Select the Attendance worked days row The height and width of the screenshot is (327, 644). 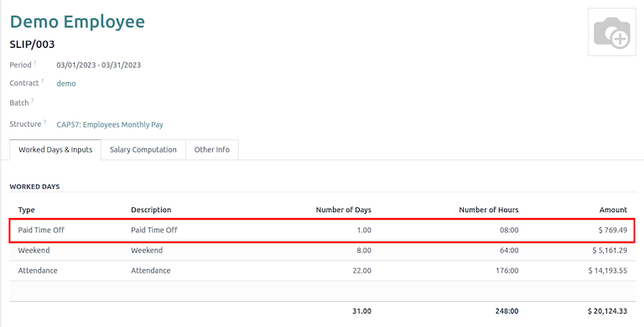tap(322, 271)
